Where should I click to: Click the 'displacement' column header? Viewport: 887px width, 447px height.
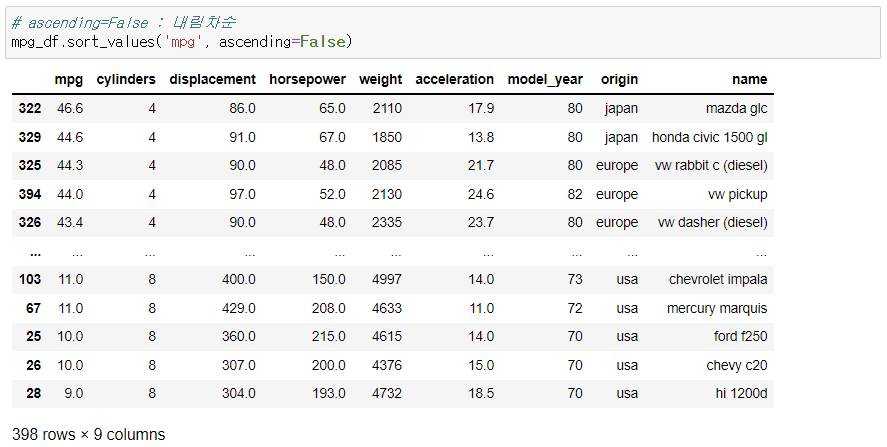point(212,80)
